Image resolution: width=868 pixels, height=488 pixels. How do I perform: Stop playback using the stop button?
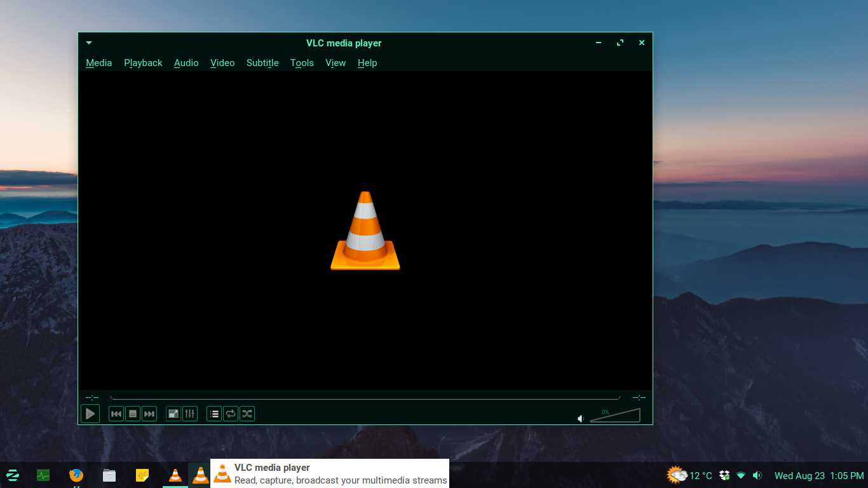[x=133, y=414]
